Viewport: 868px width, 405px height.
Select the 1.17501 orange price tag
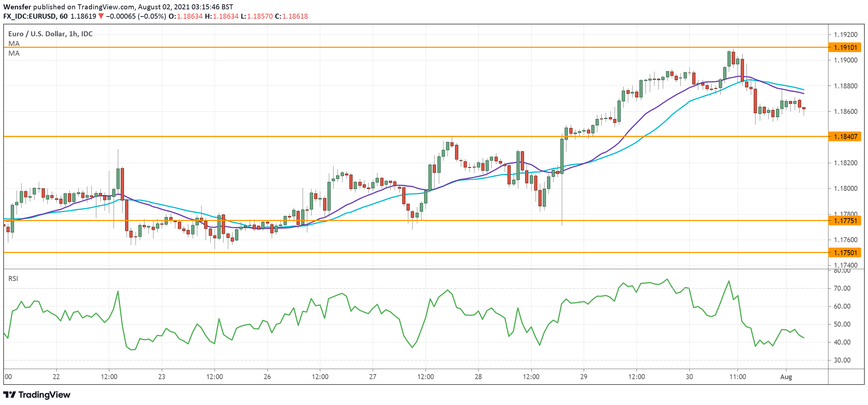tap(845, 253)
